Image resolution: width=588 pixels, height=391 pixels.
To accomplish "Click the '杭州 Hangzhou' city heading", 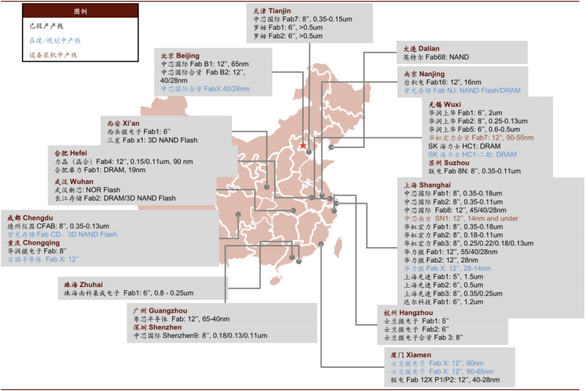I will [408, 313].
